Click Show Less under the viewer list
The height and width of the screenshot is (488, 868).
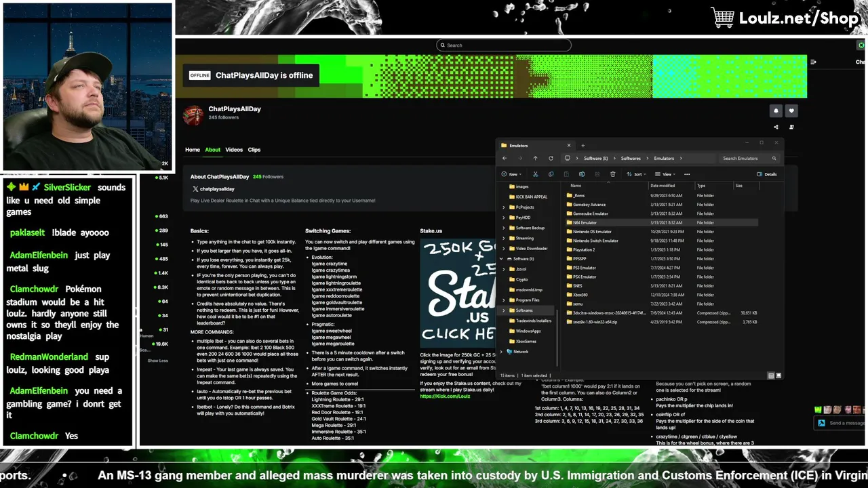click(158, 361)
